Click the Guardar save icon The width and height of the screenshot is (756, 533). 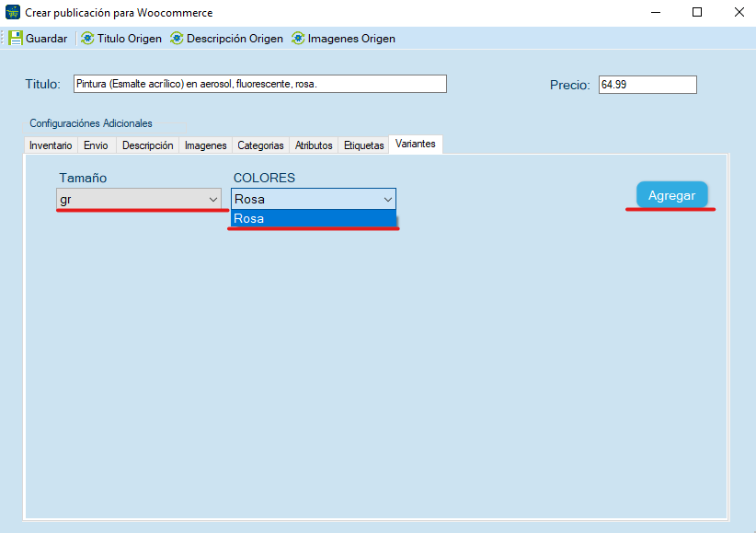[x=16, y=38]
